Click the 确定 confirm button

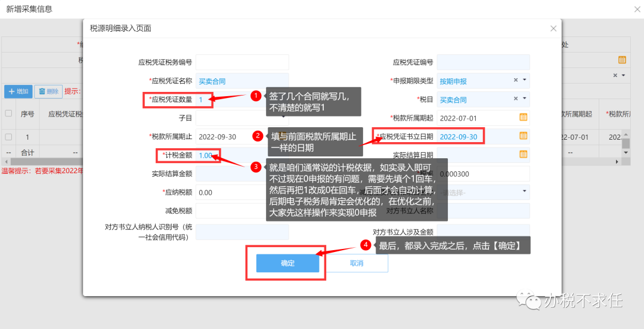click(x=287, y=263)
